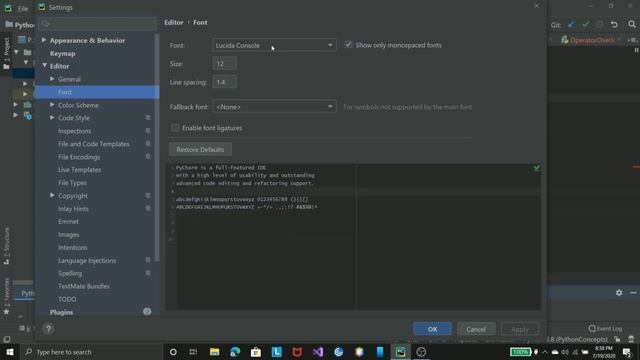Open Microsoft Edge from taskbar
Viewport: 640px width, 360px height.
coord(235,352)
